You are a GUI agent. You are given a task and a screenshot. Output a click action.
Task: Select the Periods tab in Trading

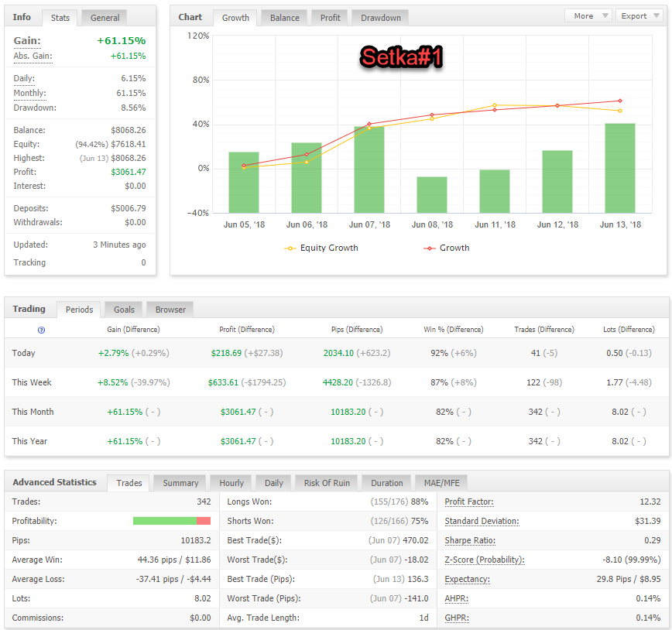(x=79, y=310)
